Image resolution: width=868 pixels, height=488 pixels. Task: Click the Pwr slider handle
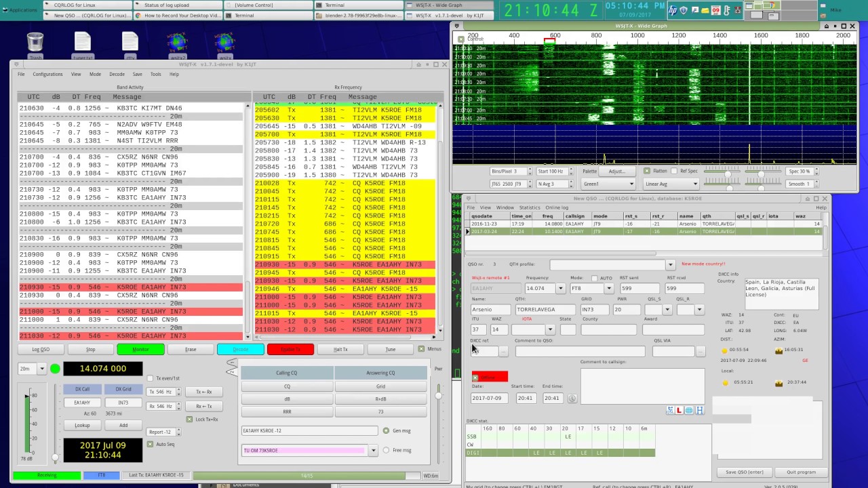click(439, 396)
